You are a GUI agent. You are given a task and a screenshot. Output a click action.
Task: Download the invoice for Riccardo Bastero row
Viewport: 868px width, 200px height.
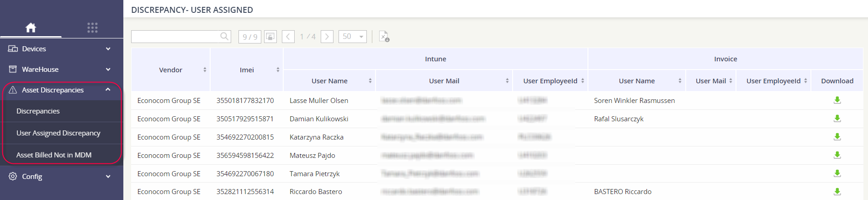point(837,191)
